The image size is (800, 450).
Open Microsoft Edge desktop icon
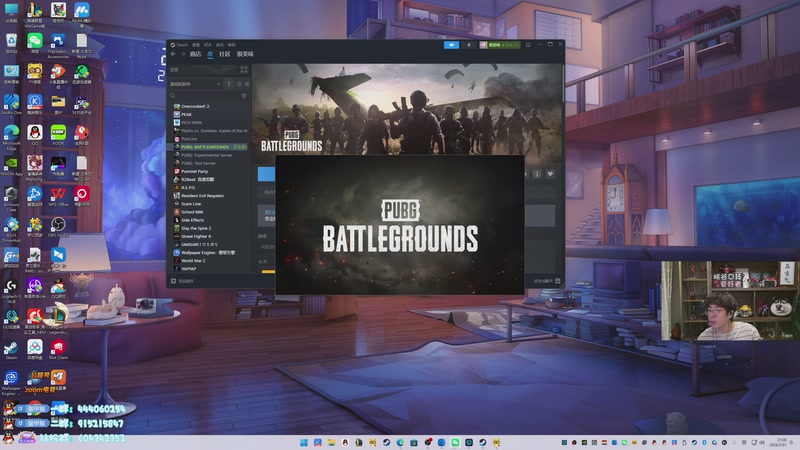pos(11,137)
